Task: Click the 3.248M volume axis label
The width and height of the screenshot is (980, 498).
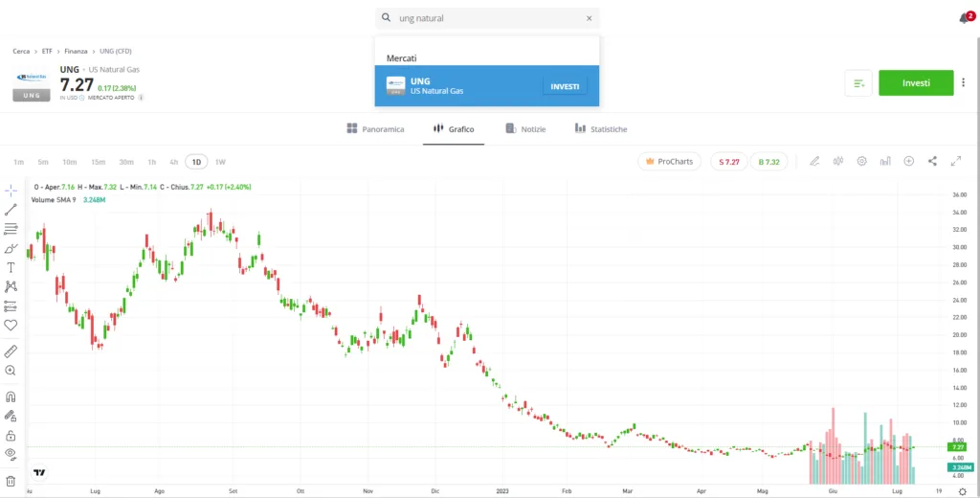Action: tap(960, 467)
